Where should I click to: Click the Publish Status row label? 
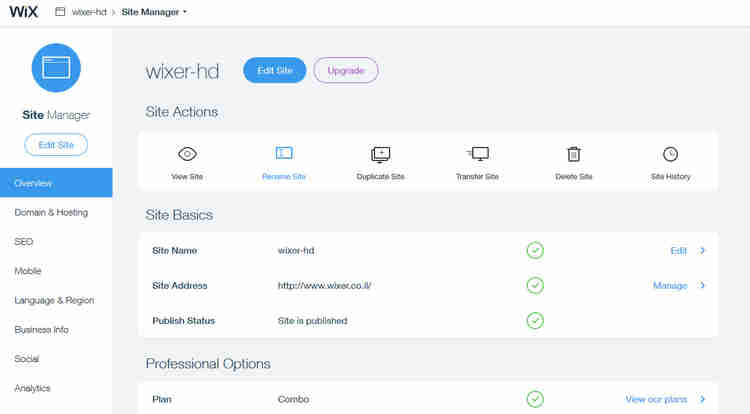click(184, 321)
